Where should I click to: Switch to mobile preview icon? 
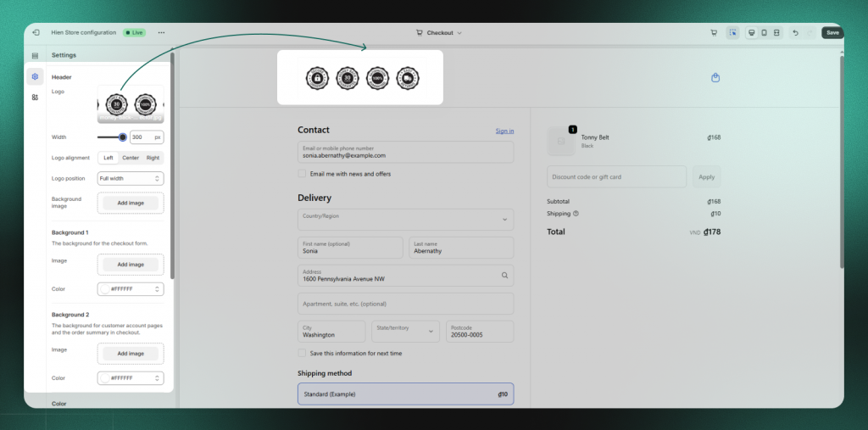764,32
